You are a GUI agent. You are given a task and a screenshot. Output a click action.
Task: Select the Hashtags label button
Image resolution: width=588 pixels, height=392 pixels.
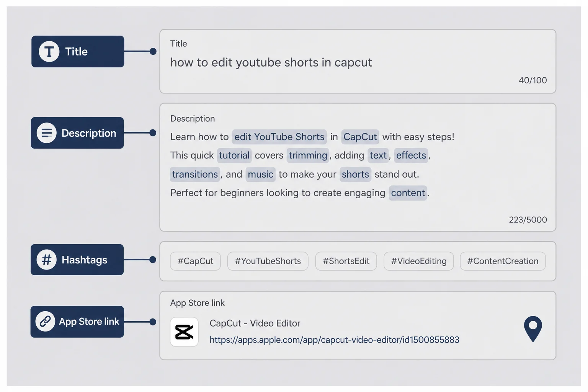[x=77, y=260]
